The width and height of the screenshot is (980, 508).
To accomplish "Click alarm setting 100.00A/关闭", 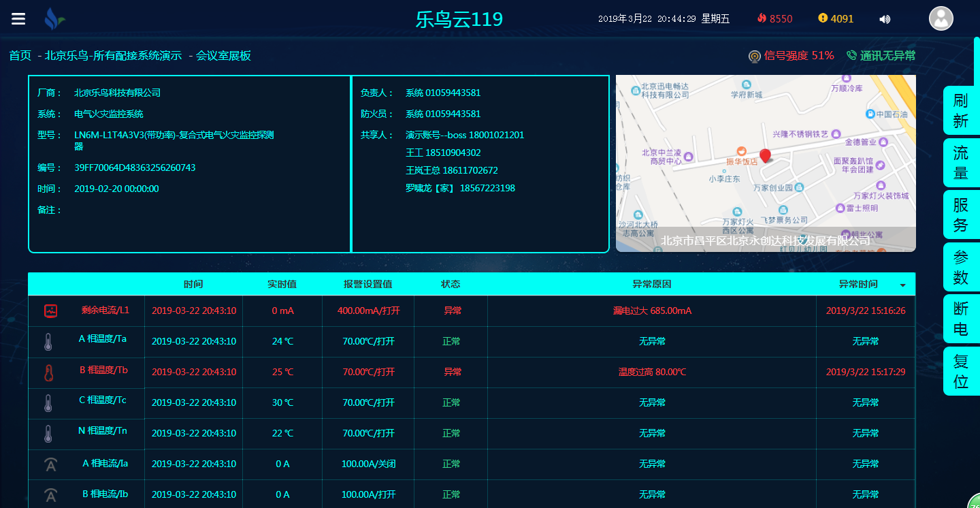I will pos(368,464).
